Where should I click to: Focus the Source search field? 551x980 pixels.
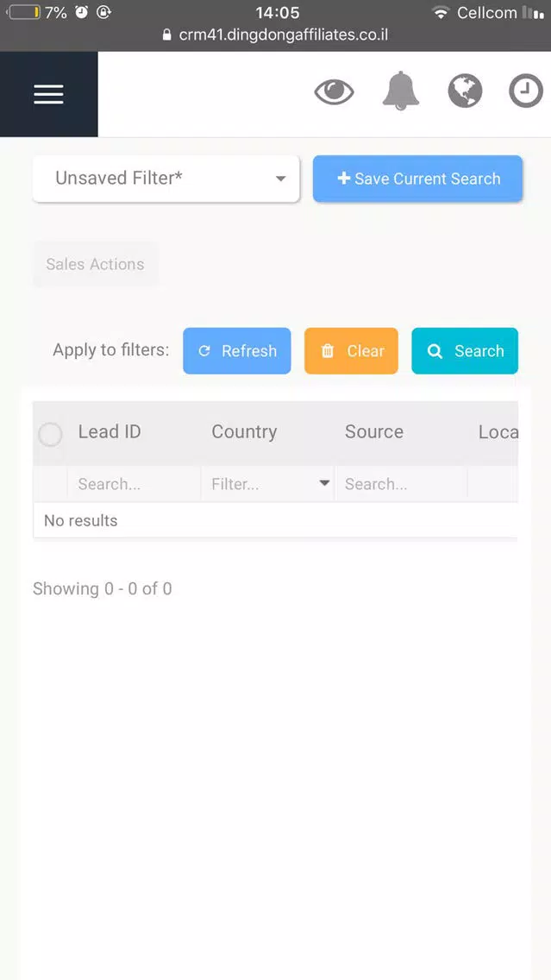point(400,484)
